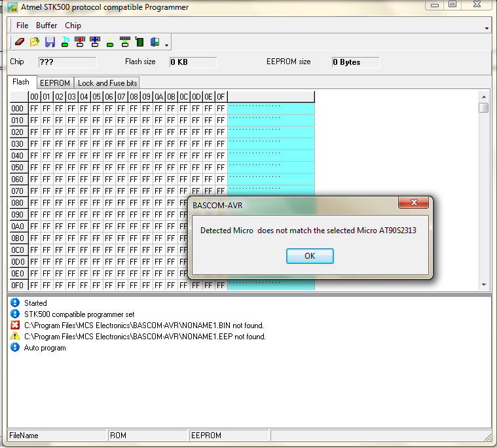Verify chip with the grid and question mark icon
This screenshot has height=448, width=497.
point(125,42)
